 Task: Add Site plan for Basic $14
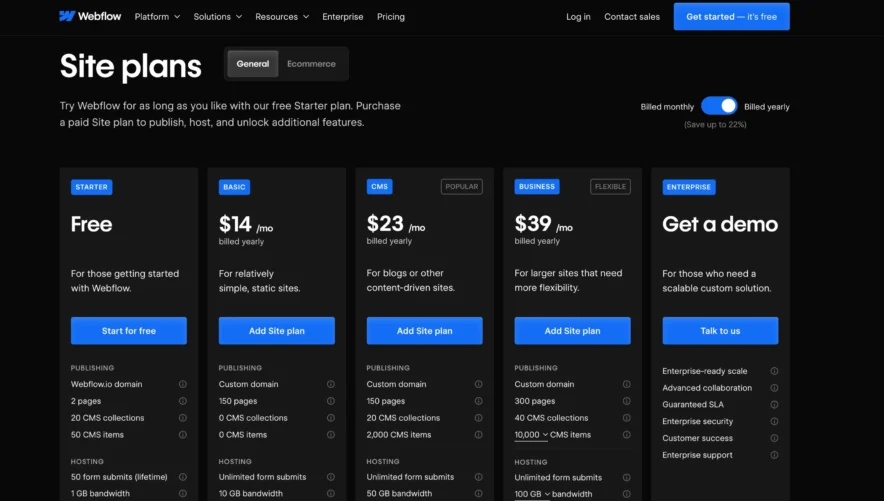click(277, 331)
